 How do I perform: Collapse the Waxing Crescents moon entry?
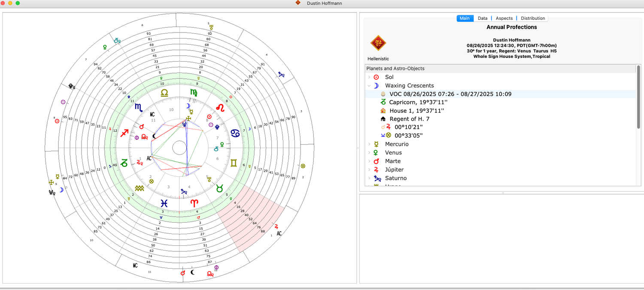click(369, 86)
